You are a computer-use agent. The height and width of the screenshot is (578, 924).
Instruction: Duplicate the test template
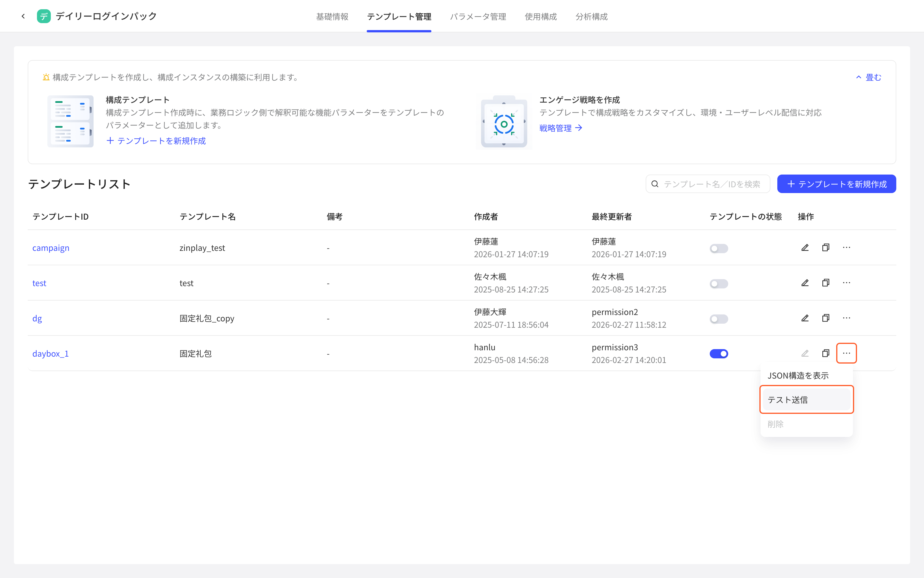pyautogui.click(x=826, y=283)
